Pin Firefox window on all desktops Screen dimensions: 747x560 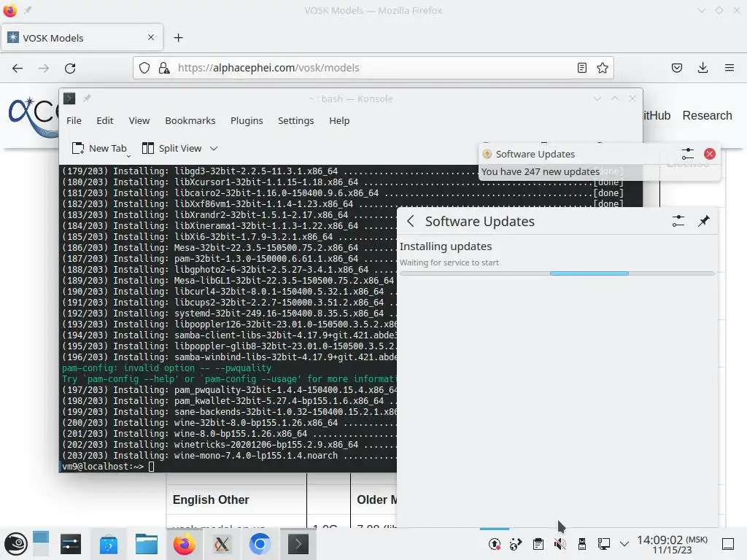click(x=28, y=10)
